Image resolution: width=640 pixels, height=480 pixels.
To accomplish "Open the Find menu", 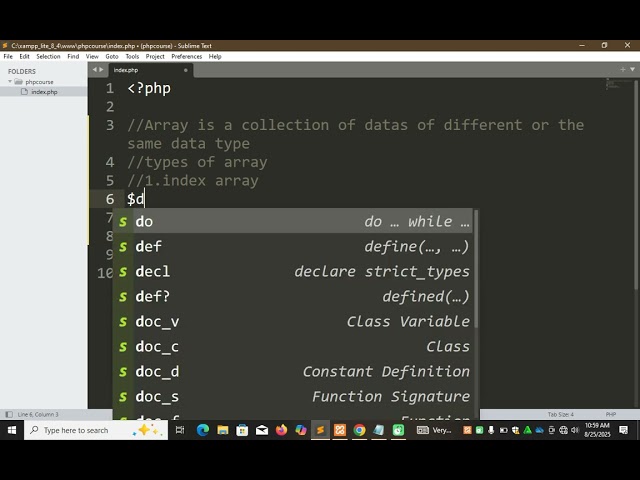I will [73, 56].
